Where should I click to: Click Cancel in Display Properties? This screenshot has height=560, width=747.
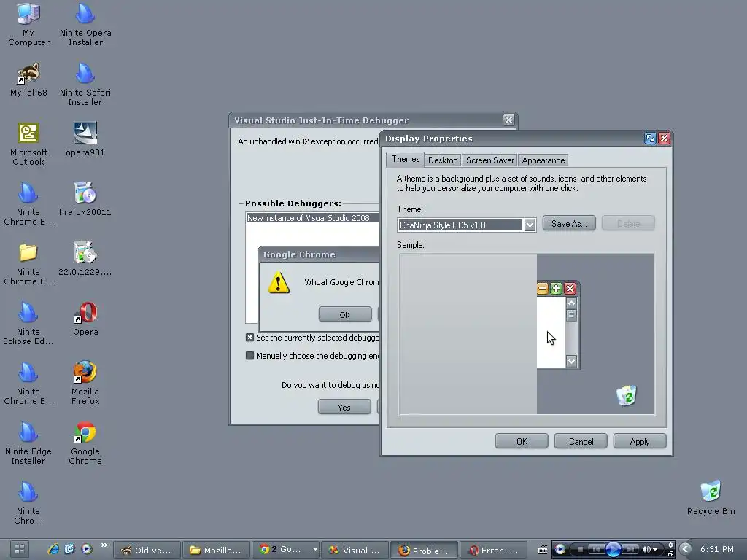tap(581, 441)
